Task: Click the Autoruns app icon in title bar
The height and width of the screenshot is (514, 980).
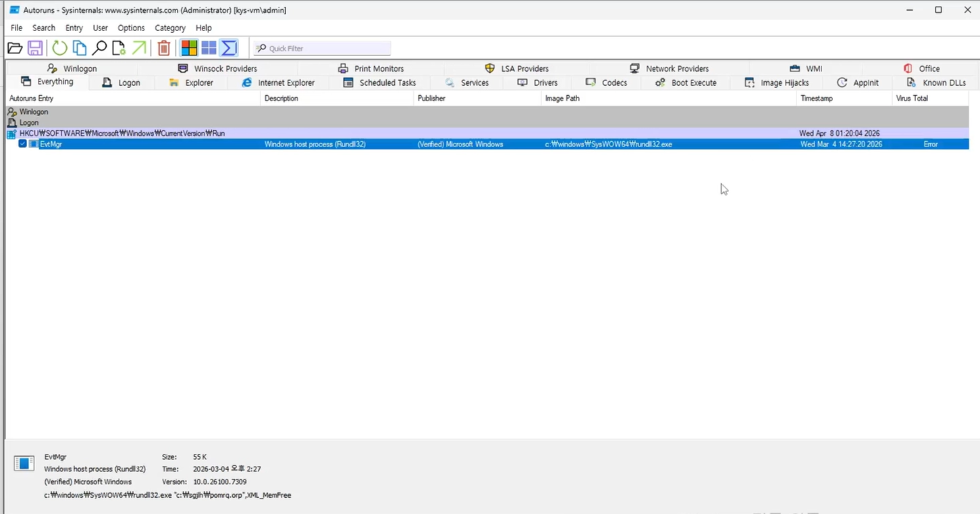Action: click(14, 10)
